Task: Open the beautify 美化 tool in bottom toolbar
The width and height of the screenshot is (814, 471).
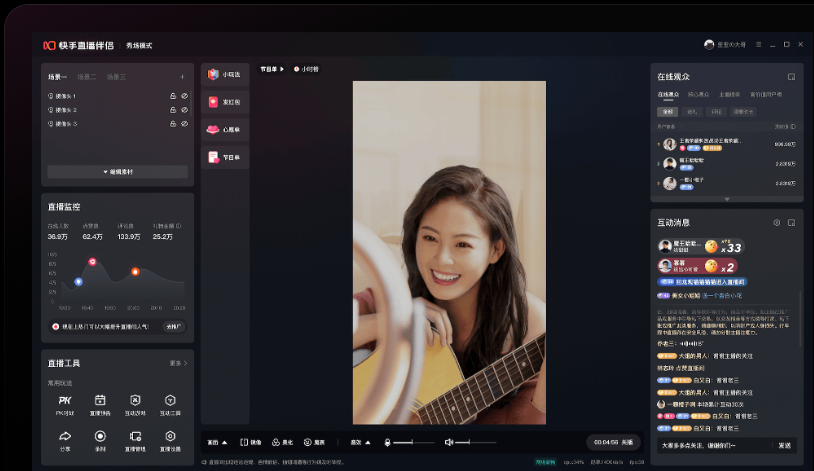Action: (282, 442)
